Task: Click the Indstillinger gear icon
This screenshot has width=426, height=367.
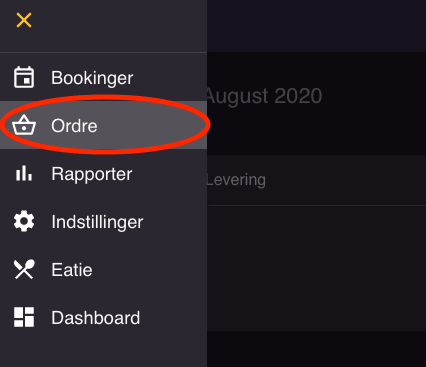Action: point(24,221)
